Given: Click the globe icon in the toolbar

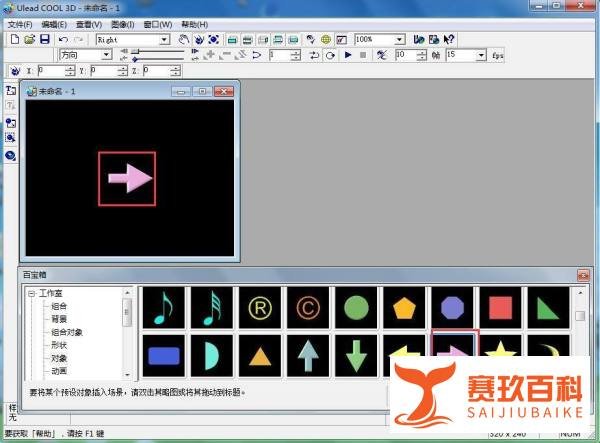Looking at the screenshot, I should [326, 39].
